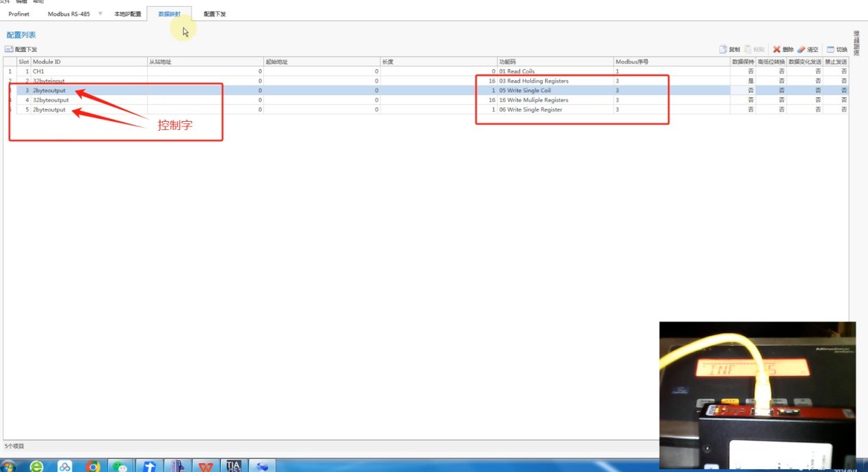
Task: Toggle 数据变化发送 cell in 32byteinput row
Action: click(804, 81)
